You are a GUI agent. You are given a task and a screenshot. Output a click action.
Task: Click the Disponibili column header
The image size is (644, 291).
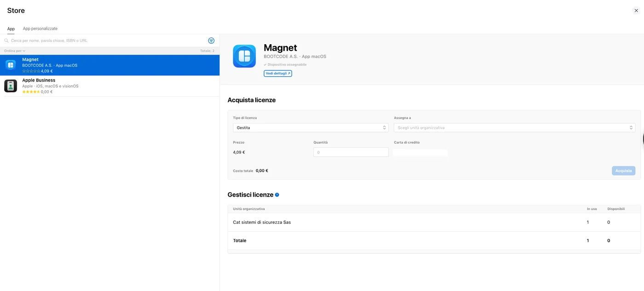point(616,209)
